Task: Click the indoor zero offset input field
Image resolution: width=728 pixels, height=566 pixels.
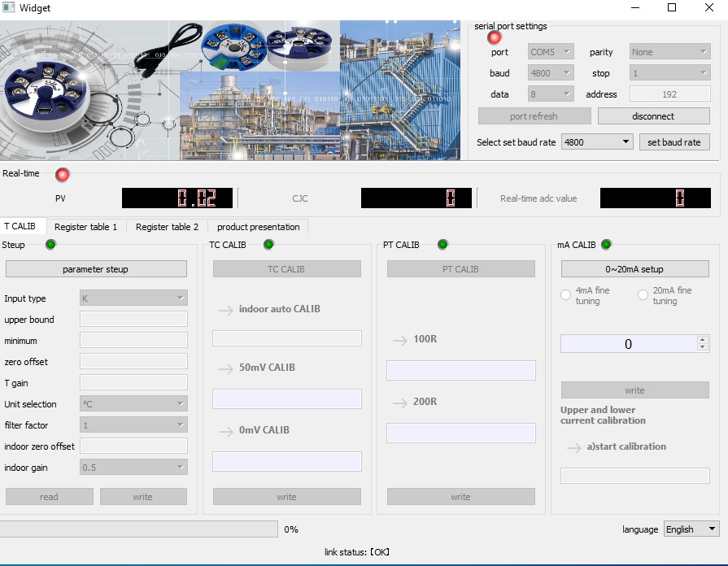Action: point(133,446)
